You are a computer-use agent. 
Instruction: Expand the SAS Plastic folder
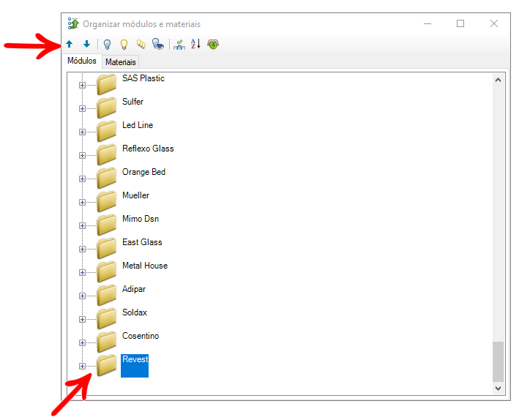83,86
